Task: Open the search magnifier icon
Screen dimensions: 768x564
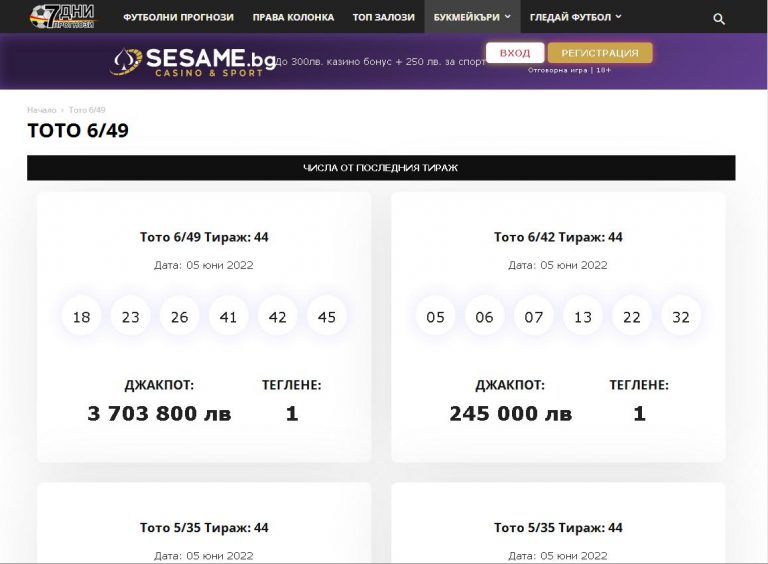Action: pos(720,18)
